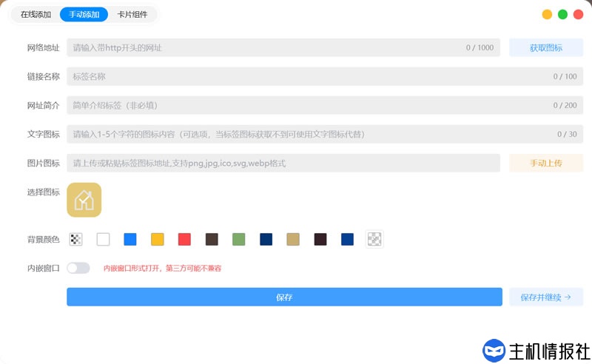Click the green maximize window dot

pos(562,14)
